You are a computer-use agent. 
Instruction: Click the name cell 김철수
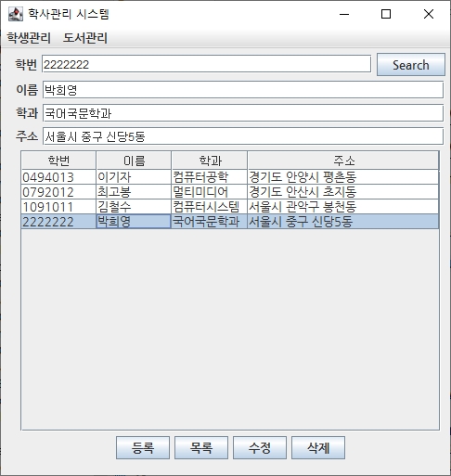(x=134, y=207)
